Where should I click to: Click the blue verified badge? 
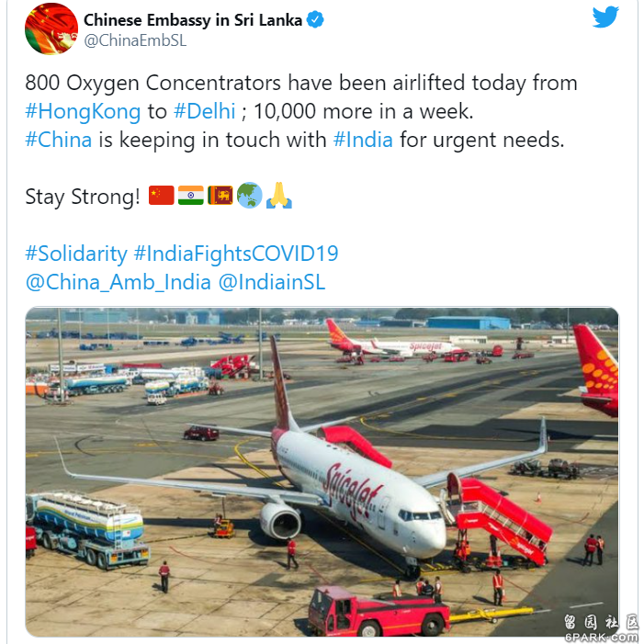[315, 19]
